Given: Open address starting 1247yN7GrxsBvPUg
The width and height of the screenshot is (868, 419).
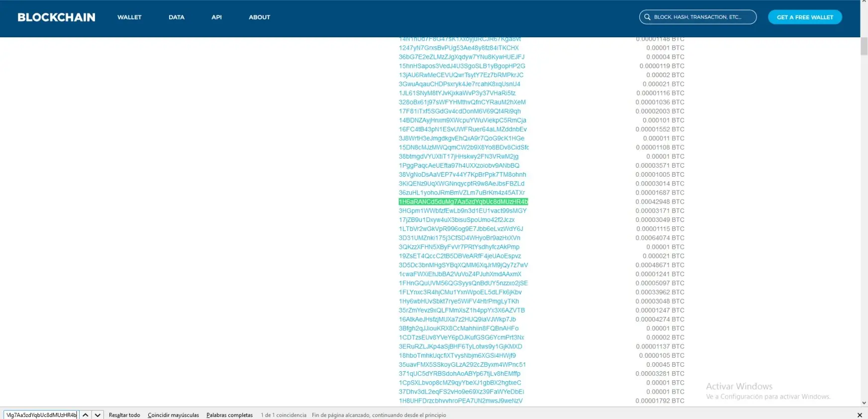Looking at the screenshot, I should click(459, 48).
